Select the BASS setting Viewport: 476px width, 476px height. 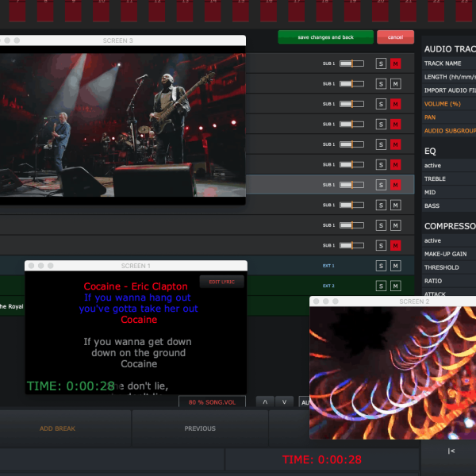[449, 205]
